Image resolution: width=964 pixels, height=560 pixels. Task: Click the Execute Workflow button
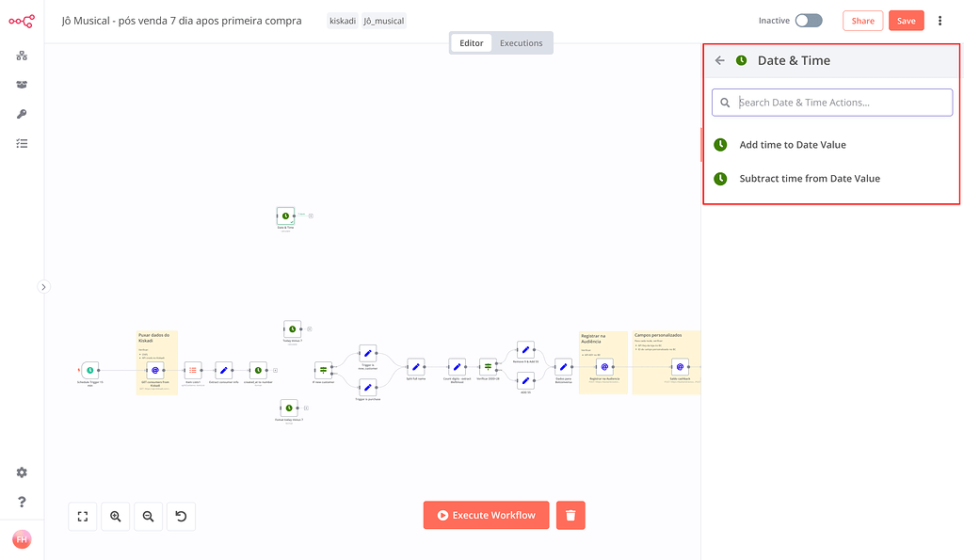tap(486, 515)
